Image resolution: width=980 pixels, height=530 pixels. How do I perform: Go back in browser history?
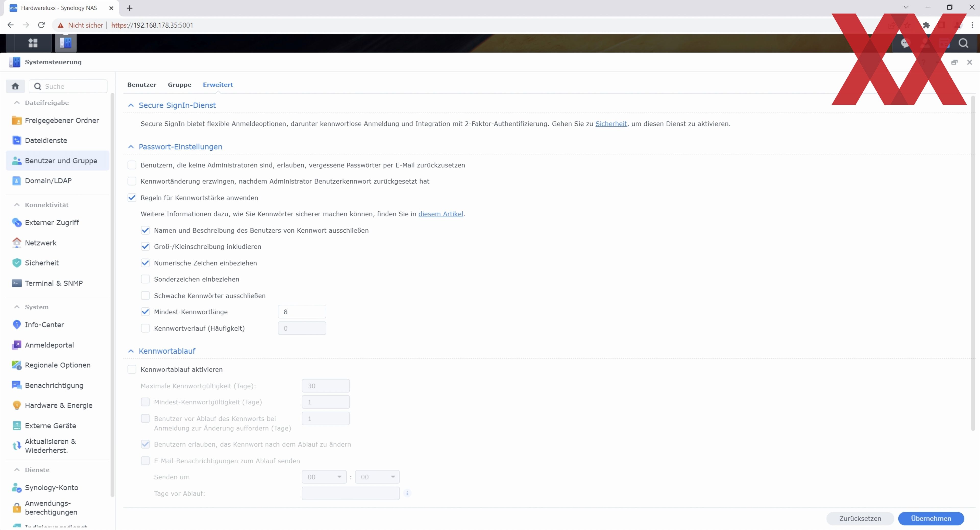10,25
